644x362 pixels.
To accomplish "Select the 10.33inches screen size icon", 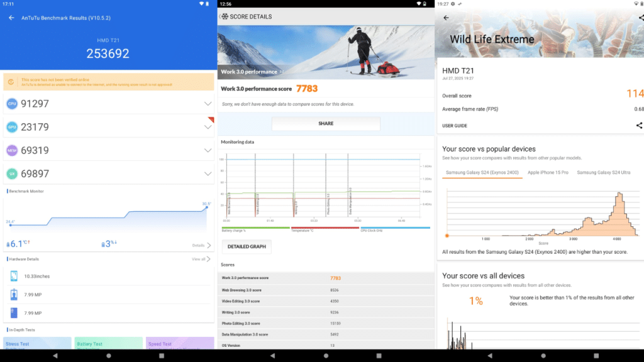I will click(x=14, y=277).
